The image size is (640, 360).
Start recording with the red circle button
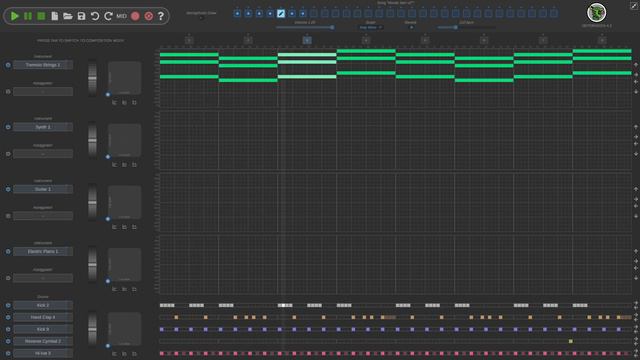tap(135, 16)
